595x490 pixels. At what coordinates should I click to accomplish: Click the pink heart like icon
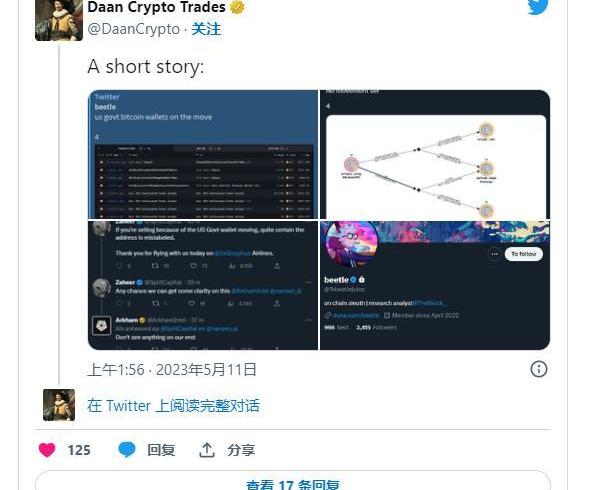click(x=47, y=450)
